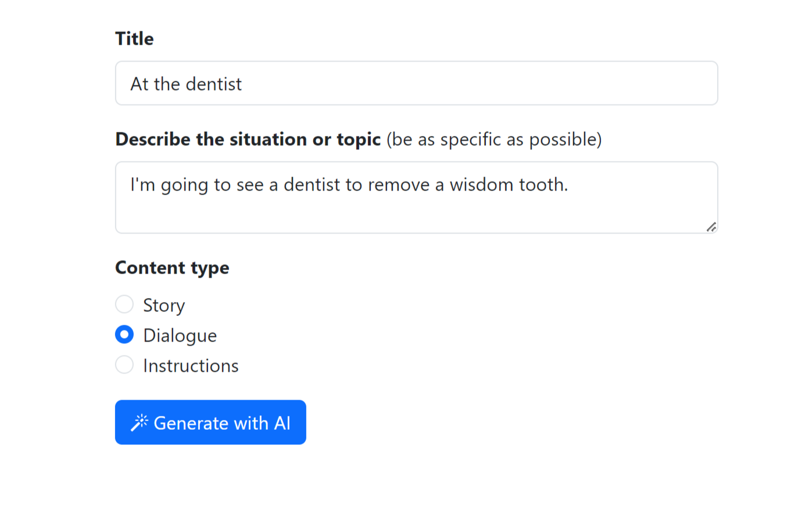
Task: Place cursor after wisdom tooth sentence
Action: coord(569,185)
